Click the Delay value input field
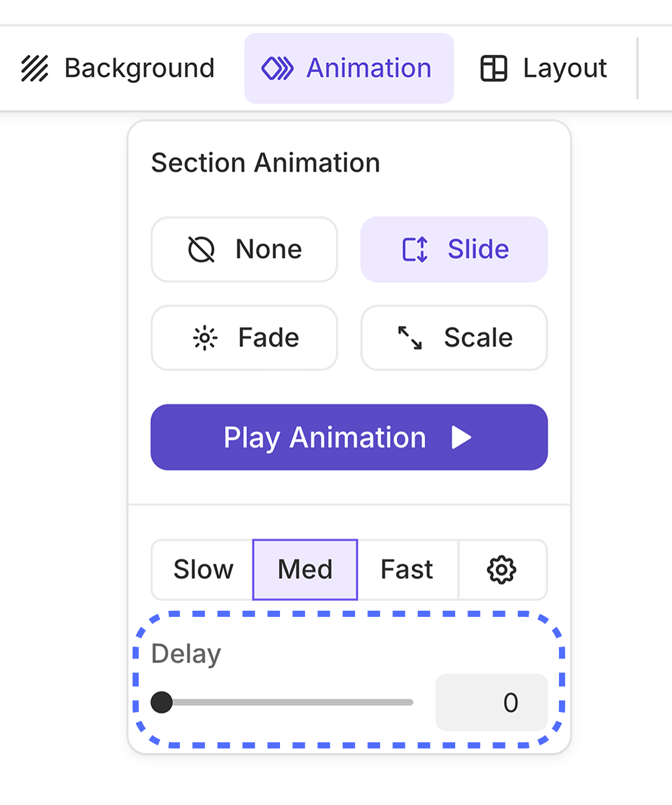This screenshot has width=672, height=805. [x=491, y=702]
